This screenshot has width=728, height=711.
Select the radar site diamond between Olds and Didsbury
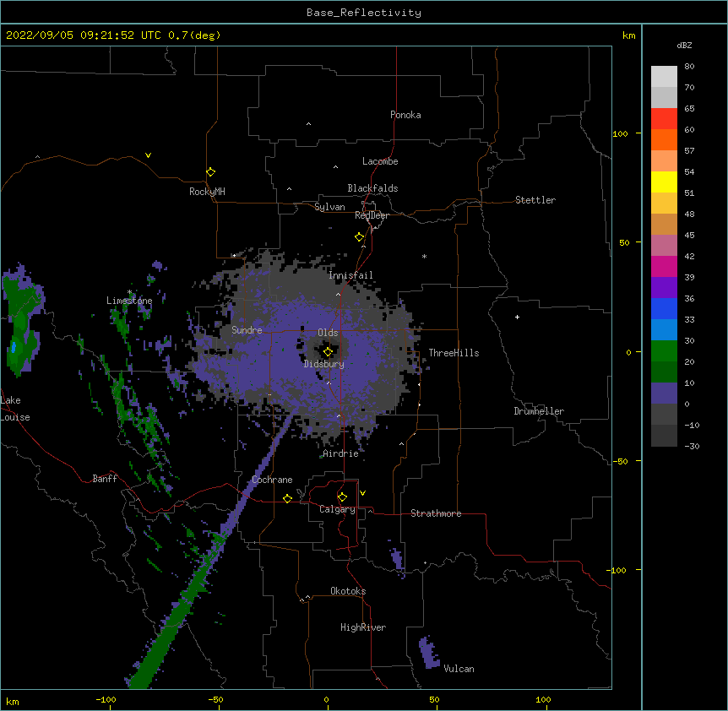tap(328, 352)
